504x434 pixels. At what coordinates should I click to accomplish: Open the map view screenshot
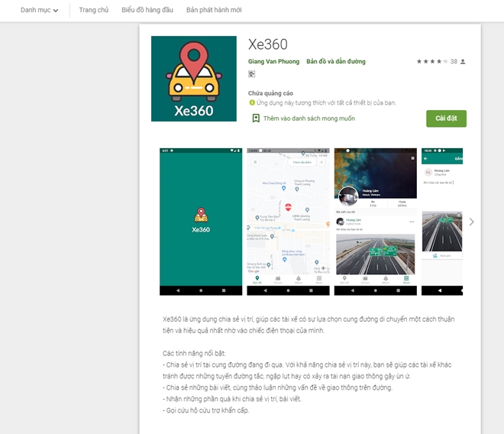pyautogui.click(x=288, y=222)
